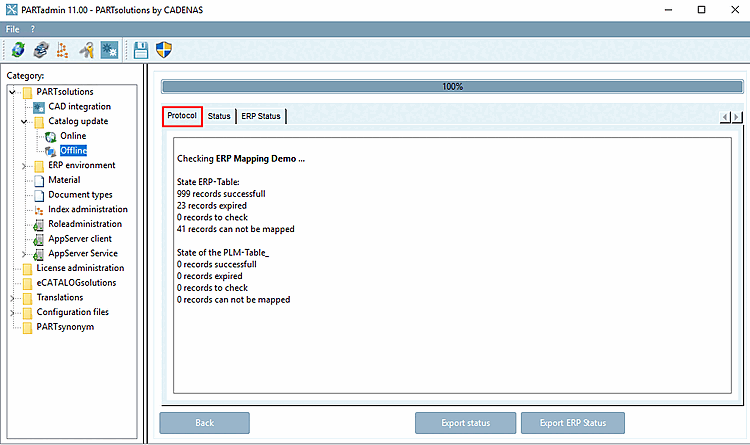Click 'State of the PLM-Table_' heading
750x445 pixels.
[223, 253]
